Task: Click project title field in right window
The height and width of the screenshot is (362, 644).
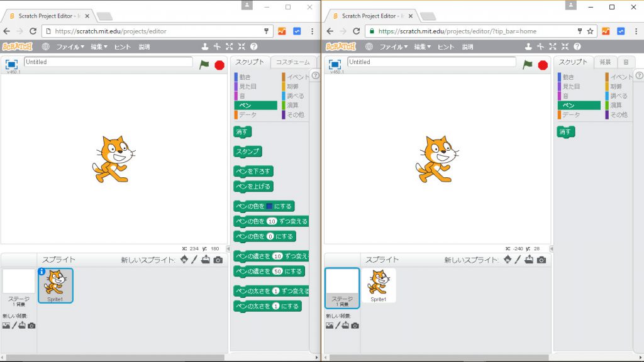Action: (431, 62)
